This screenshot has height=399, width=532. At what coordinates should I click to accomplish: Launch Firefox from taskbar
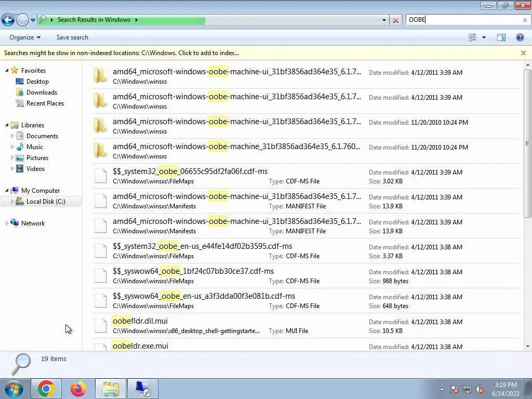[x=78, y=389]
